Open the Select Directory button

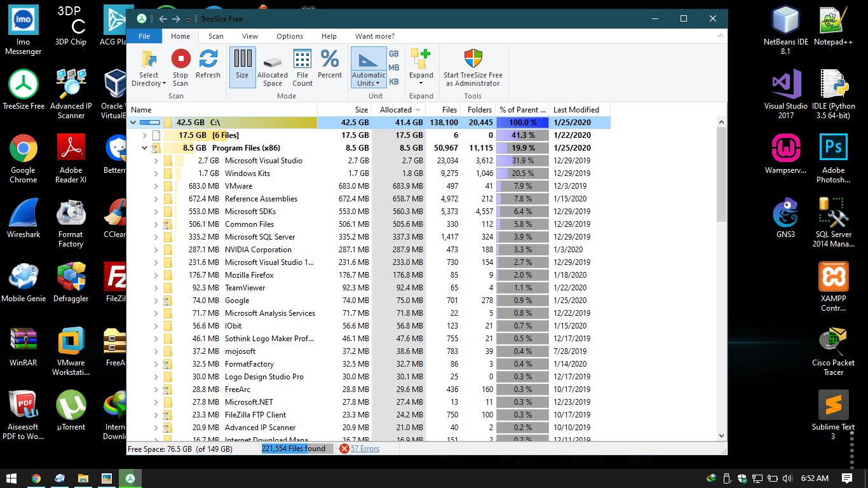[x=149, y=68]
